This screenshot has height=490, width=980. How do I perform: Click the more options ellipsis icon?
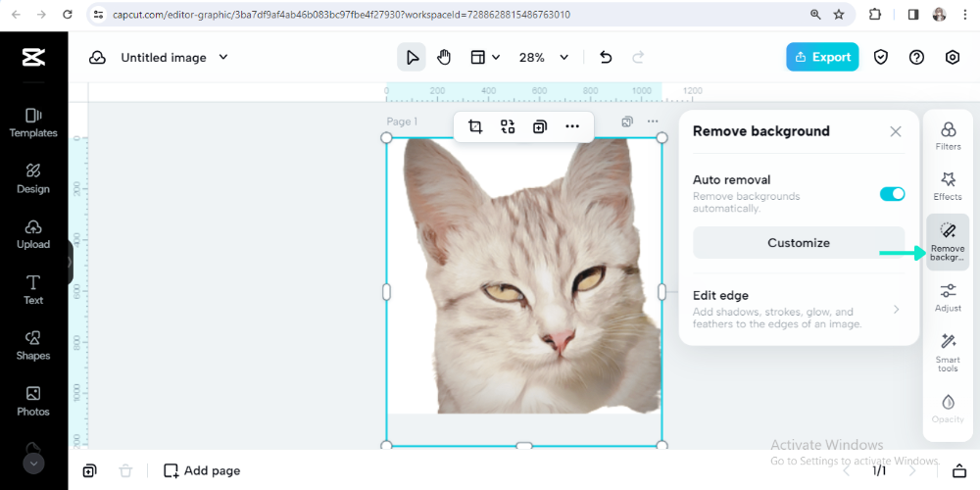pyautogui.click(x=571, y=126)
